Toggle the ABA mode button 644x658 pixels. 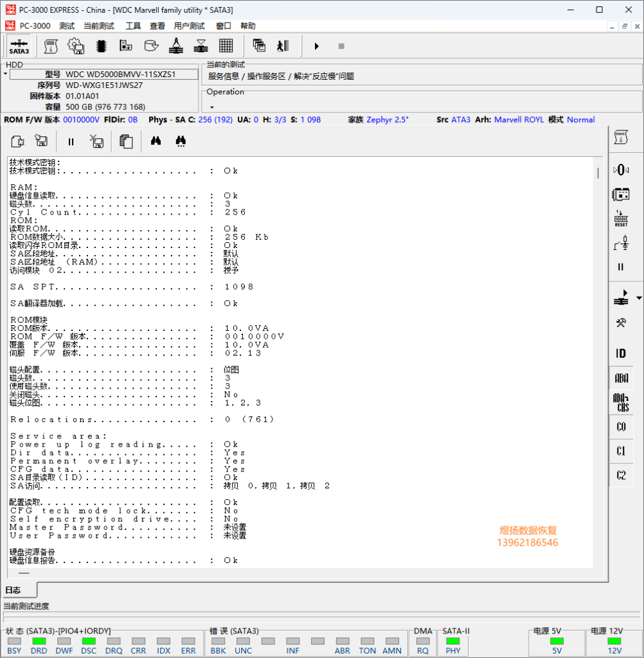point(622,378)
